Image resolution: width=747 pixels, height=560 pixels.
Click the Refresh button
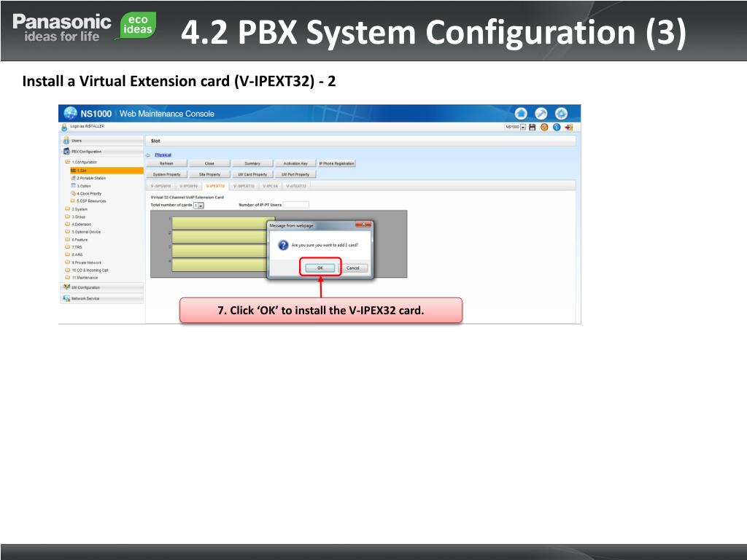tap(167, 163)
